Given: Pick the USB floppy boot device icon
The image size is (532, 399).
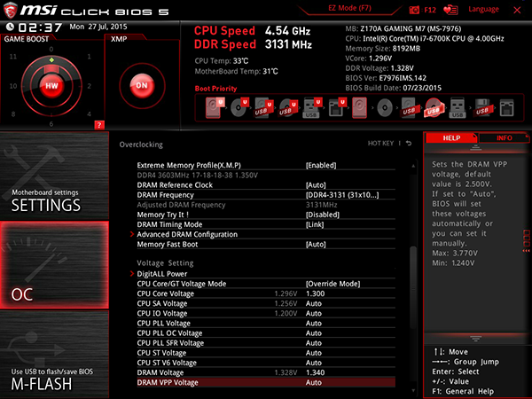Looking at the screenshot, I should (482, 107).
